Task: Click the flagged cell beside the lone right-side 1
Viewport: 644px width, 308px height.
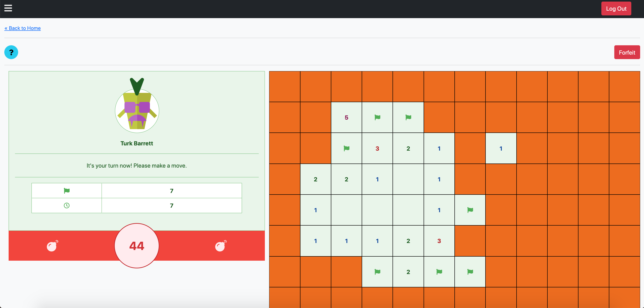Action: pos(470,210)
